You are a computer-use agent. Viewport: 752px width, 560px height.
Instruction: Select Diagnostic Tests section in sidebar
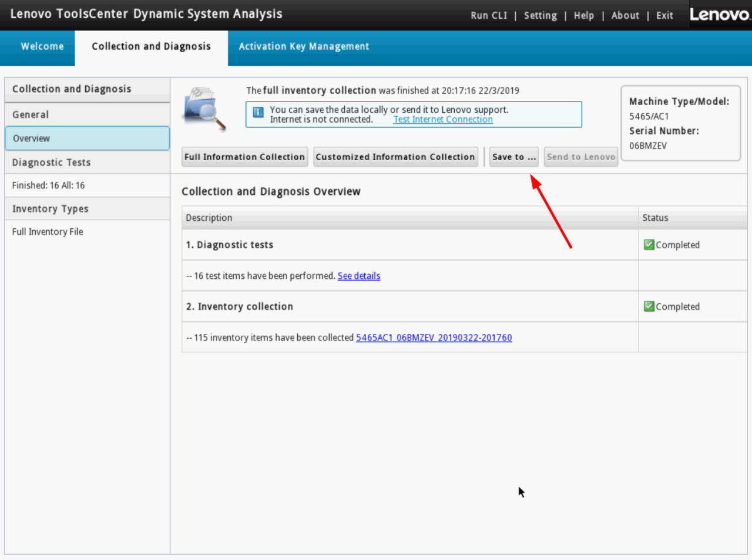[87, 163]
